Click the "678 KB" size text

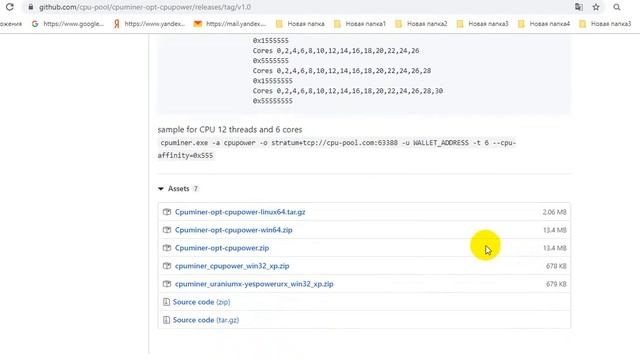point(556,266)
